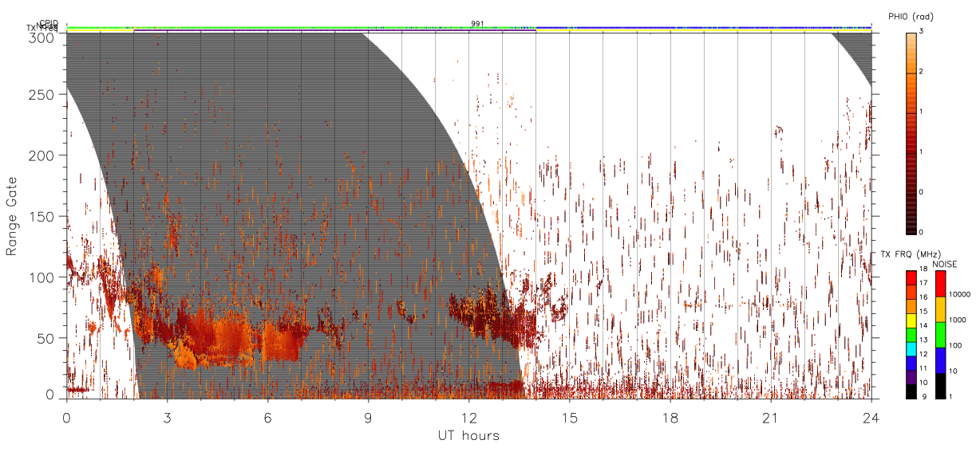This screenshot has width=980, height=452.
Task: Click the orange-red 16–17 MHz TX FRQ swatch
Action: (911, 293)
